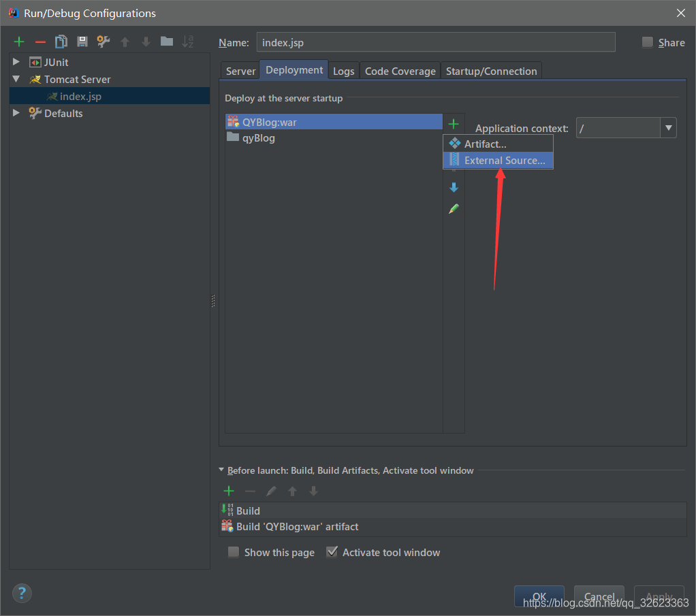Select the JUnit configuration type
696x616 pixels.
click(56, 62)
